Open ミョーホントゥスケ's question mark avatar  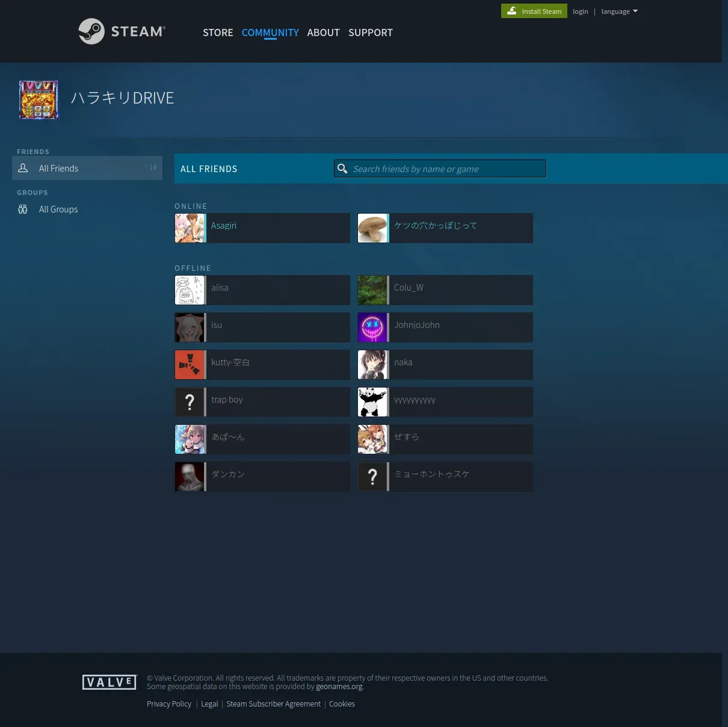[x=373, y=477]
